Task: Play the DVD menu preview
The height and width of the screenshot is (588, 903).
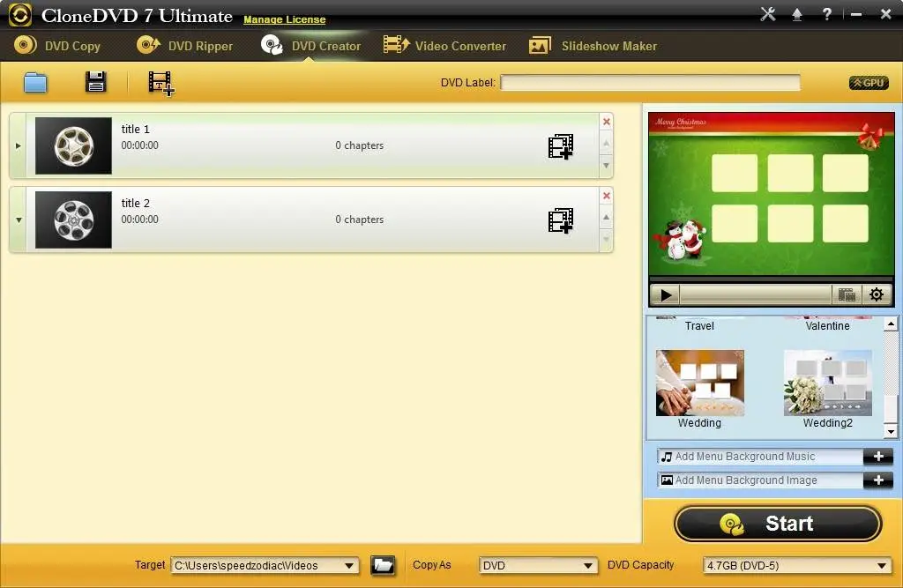Action: coord(666,294)
